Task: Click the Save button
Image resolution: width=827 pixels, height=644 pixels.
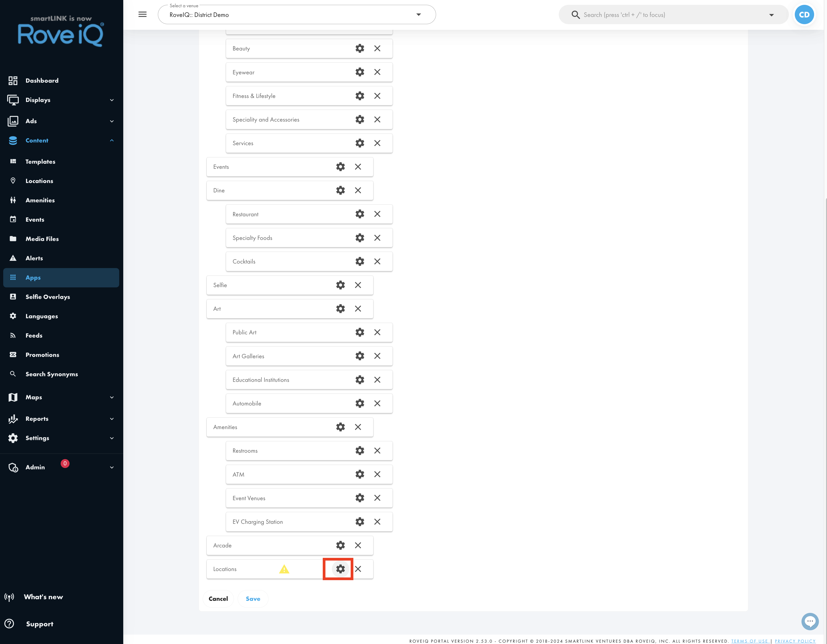Action: (x=253, y=599)
